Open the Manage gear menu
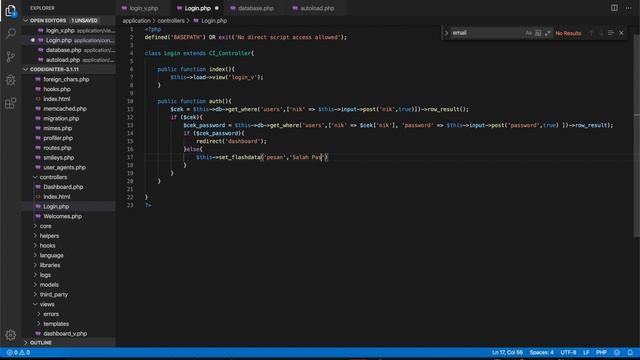Image resolution: width=640 pixels, height=360 pixels. click(11, 335)
